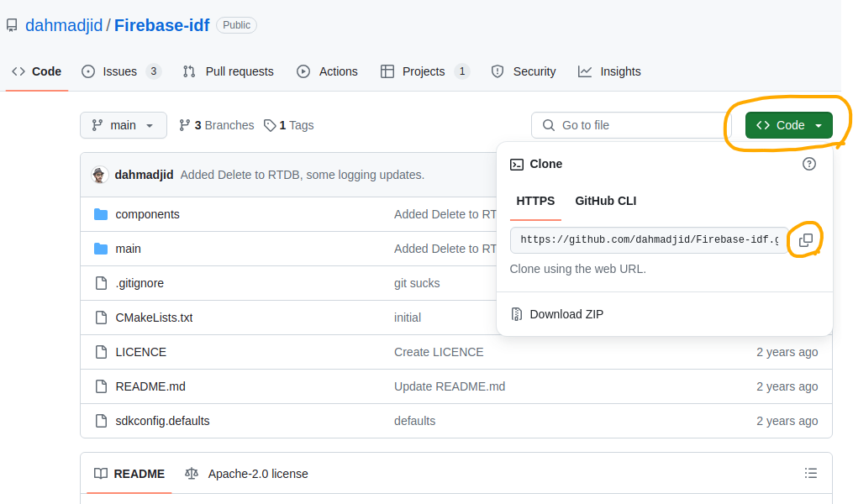Open the 'git sucks' commit message
This screenshot has width=853, height=504.
click(417, 283)
